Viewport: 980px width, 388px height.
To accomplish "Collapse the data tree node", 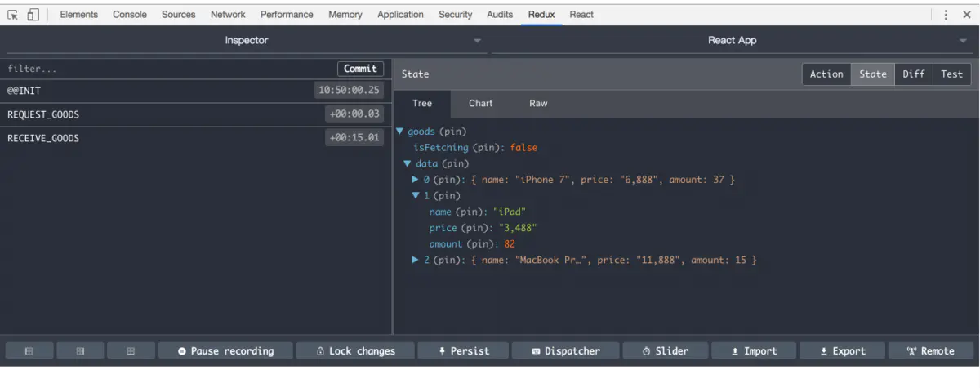I will tap(408, 164).
